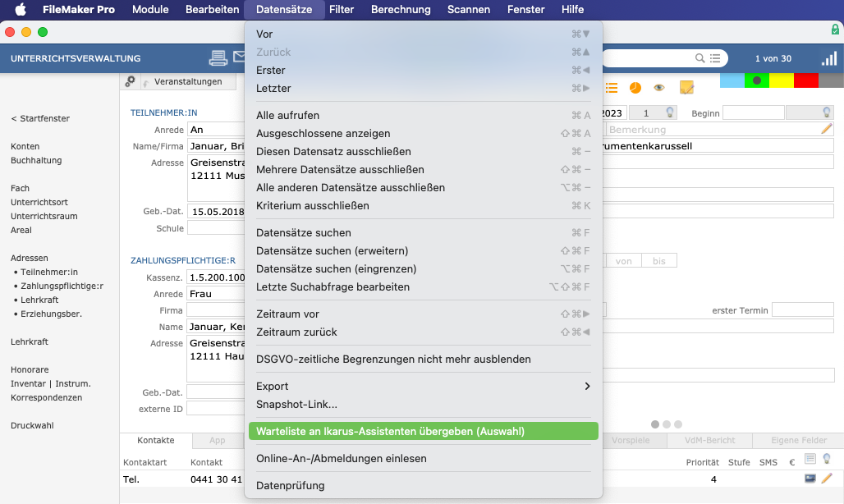
Task: Choose Datensätze suchen (erweitern)
Action: 423,250
